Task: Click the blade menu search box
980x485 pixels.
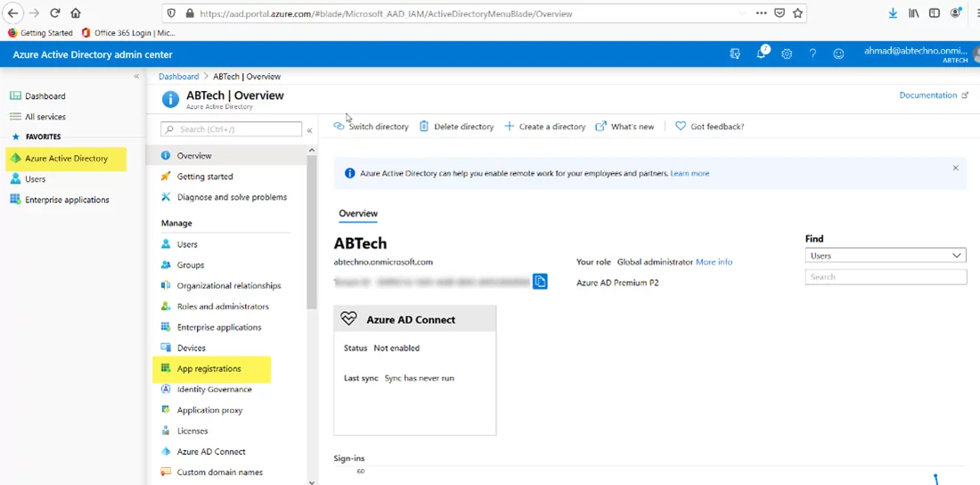Action: (232, 129)
